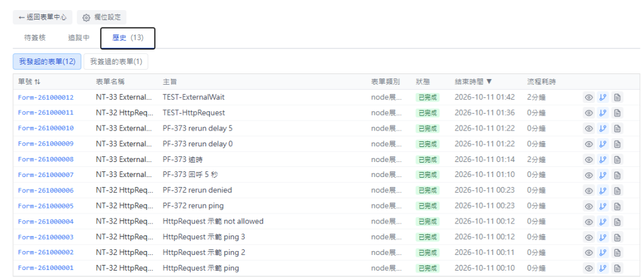View Form-261000009 with the eye icon

[589, 144]
